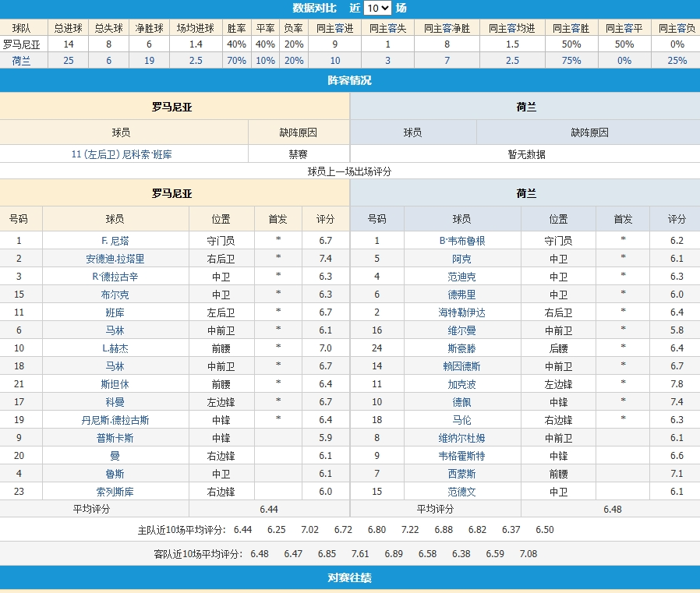Open the recent matches count dropdown showing 10

(x=377, y=9)
